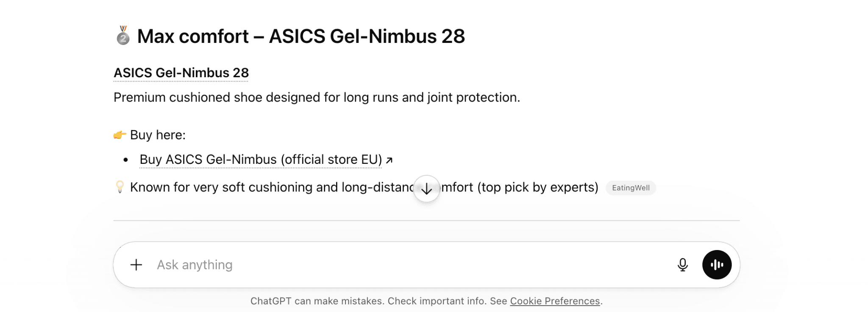Open the attachment options with the plus icon
Screen dimensions: 868x312
136,264
